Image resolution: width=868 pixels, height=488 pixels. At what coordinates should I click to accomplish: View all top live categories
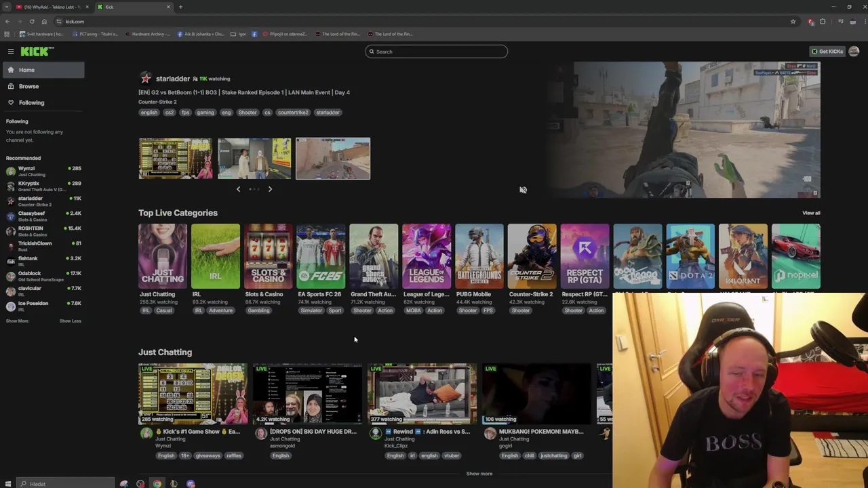click(811, 213)
